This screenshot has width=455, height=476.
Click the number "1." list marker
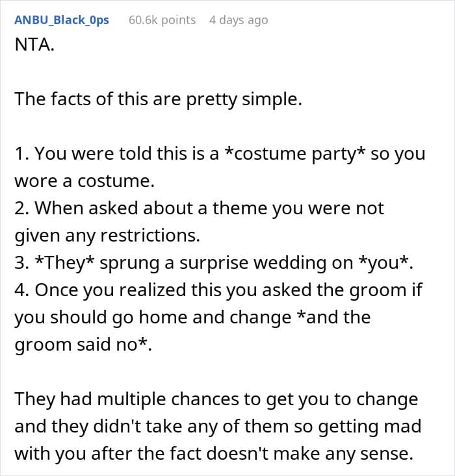click(21, 154)
